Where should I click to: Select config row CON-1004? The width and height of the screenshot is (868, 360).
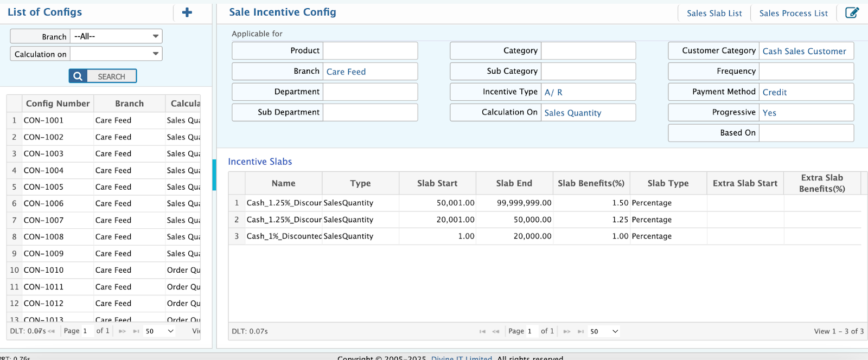click(x=104, y=170)
